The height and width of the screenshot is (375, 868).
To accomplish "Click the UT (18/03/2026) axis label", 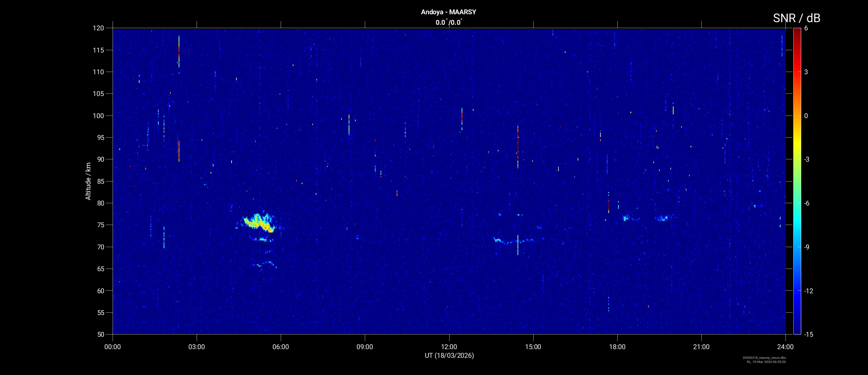I will 449,355.
